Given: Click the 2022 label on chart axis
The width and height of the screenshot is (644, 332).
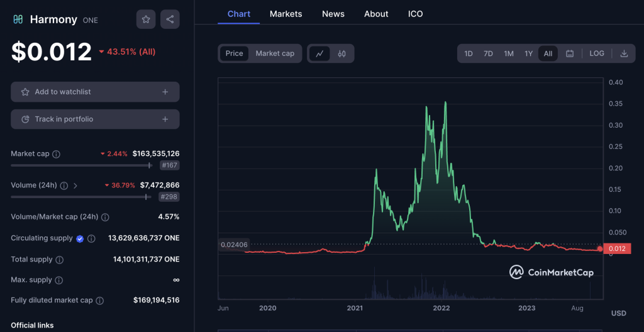Looking at the screenshot, I should pos(443,308).
